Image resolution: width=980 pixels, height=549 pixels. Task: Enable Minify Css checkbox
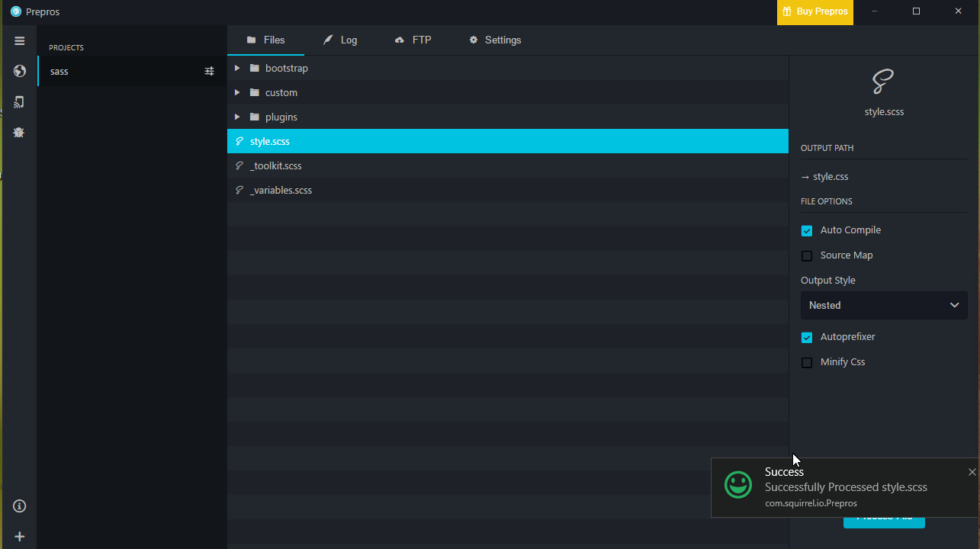[807, 362]
